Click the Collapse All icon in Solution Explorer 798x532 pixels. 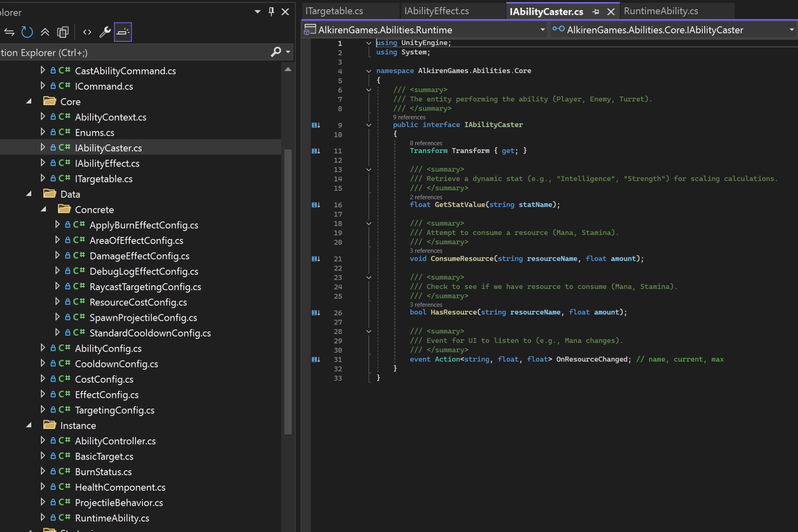[45, 32]
